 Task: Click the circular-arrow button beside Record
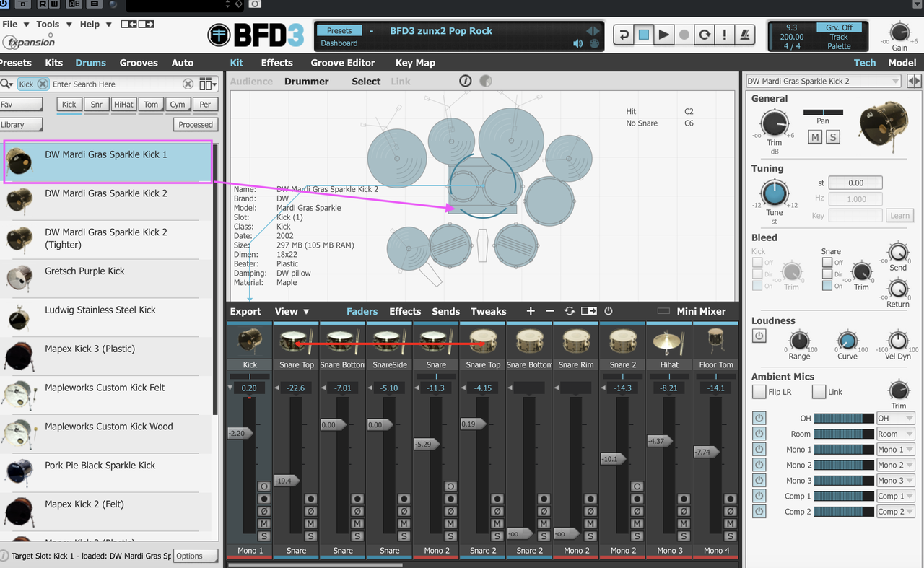coord(705,35)
